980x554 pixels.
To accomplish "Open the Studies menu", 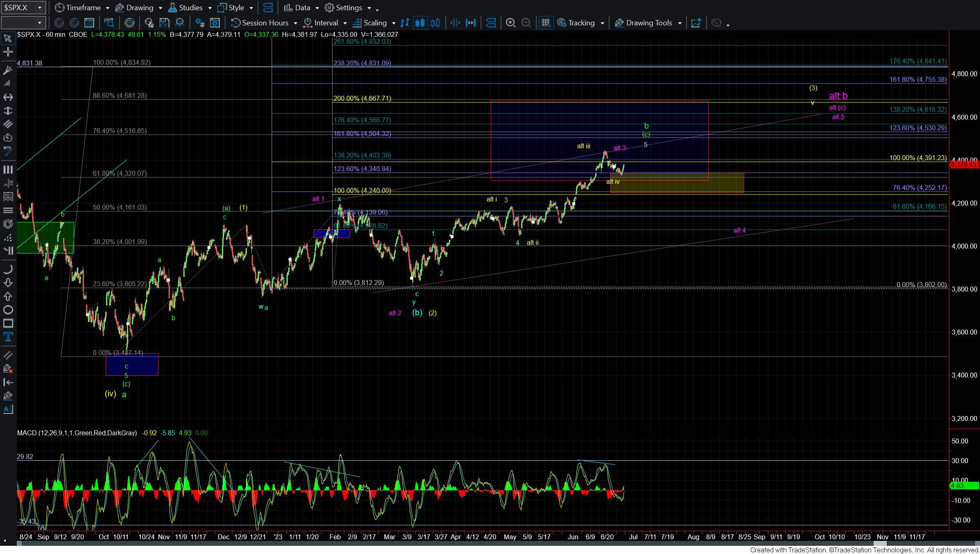I will (x=190, y=8).
